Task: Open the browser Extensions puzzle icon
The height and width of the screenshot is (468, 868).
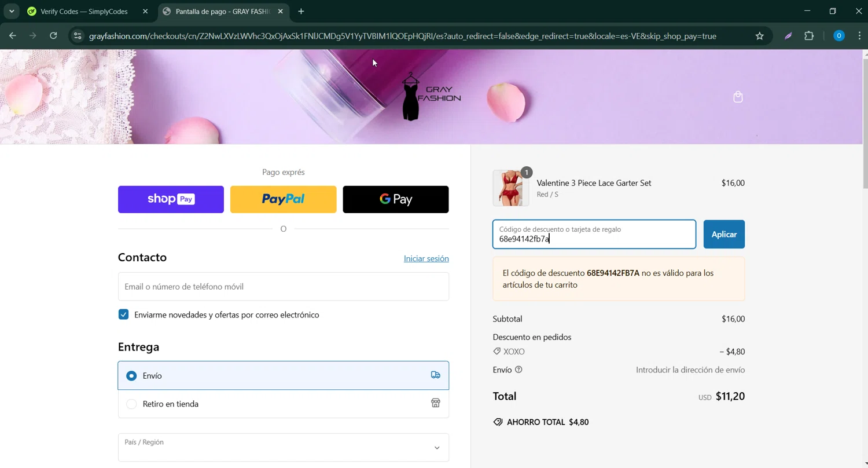Action: 809,36
